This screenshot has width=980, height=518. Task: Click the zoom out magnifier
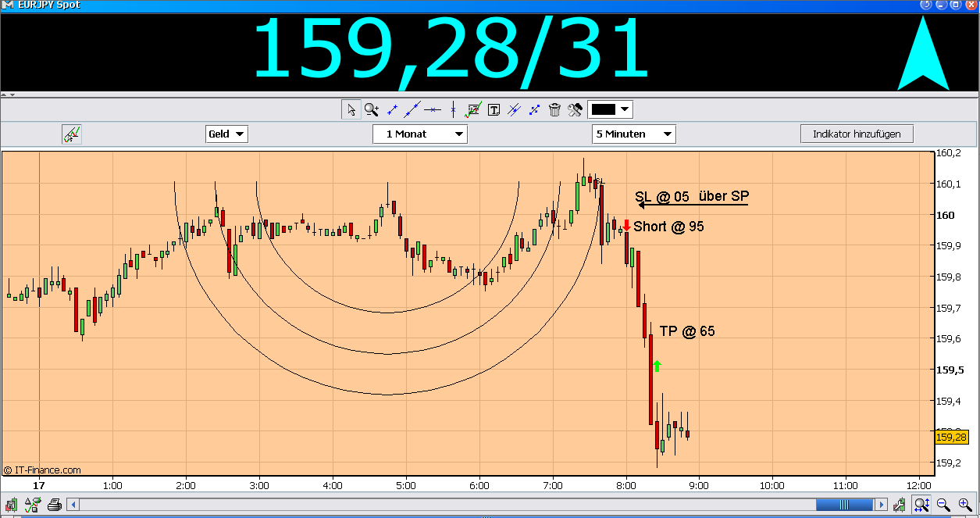coord(943,505)
